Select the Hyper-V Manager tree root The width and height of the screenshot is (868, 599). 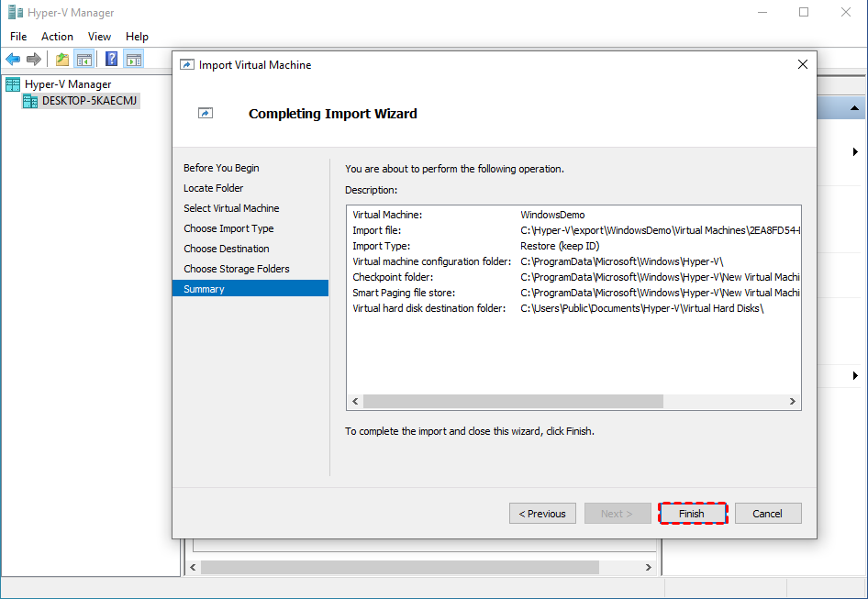[68, 84]
